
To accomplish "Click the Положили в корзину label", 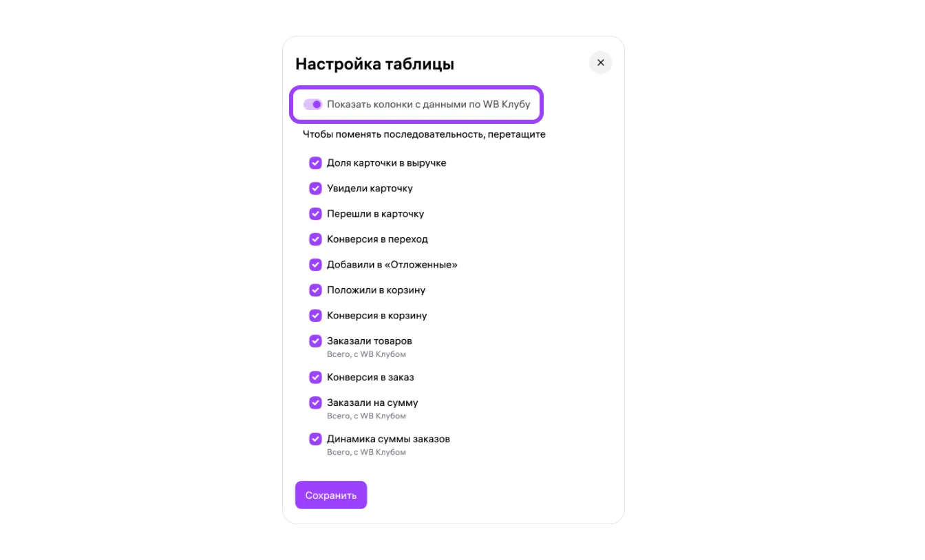I will click(376, 290).
